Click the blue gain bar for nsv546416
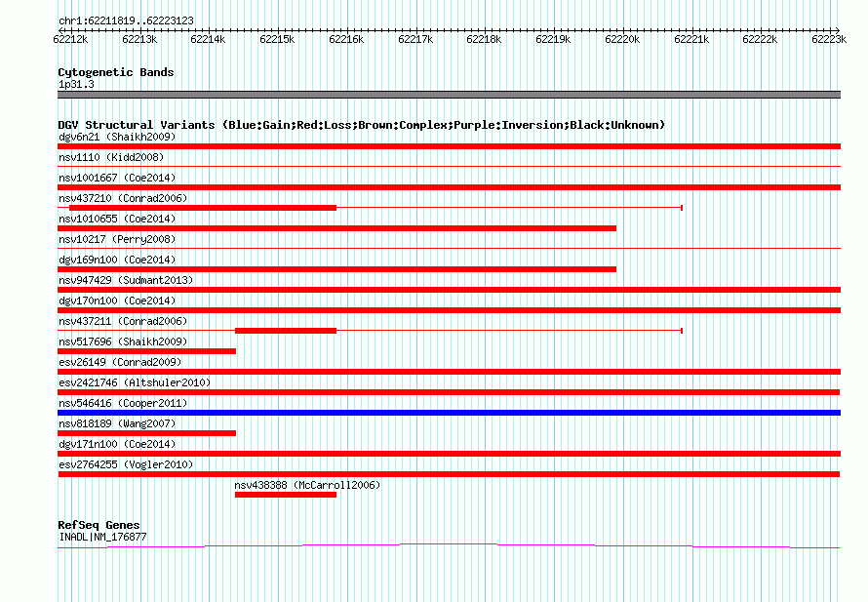The width and height of the screenshot is (868, 602). [x=449, y=413]
